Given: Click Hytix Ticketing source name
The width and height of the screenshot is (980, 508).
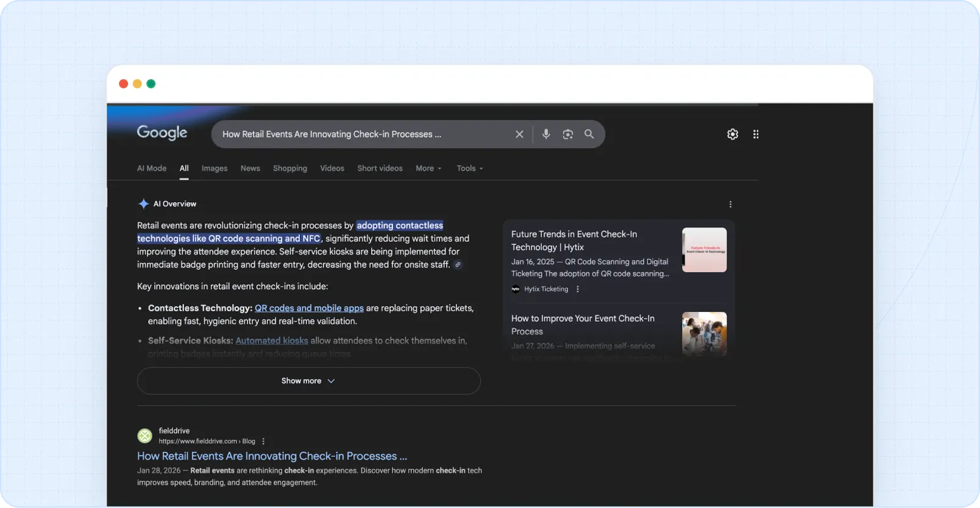Looking at the screenshot, I should [x=546, y=289].
